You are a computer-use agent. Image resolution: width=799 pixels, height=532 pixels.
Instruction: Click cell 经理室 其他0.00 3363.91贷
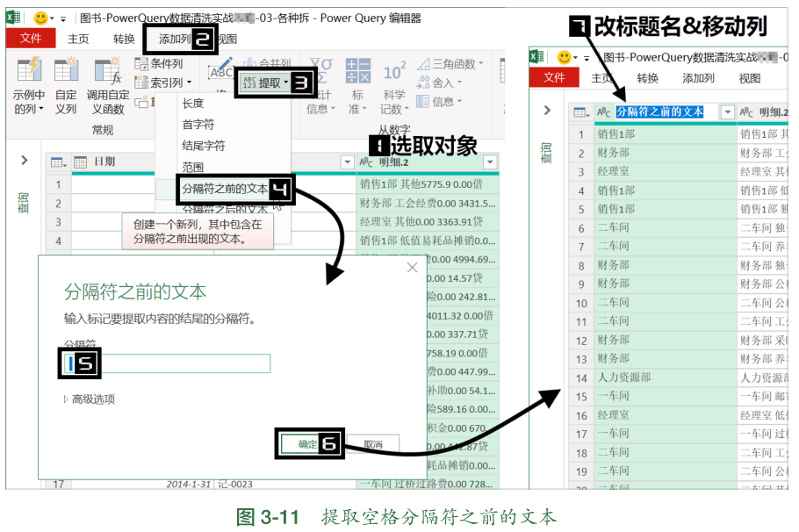click(x=427, y=221)
